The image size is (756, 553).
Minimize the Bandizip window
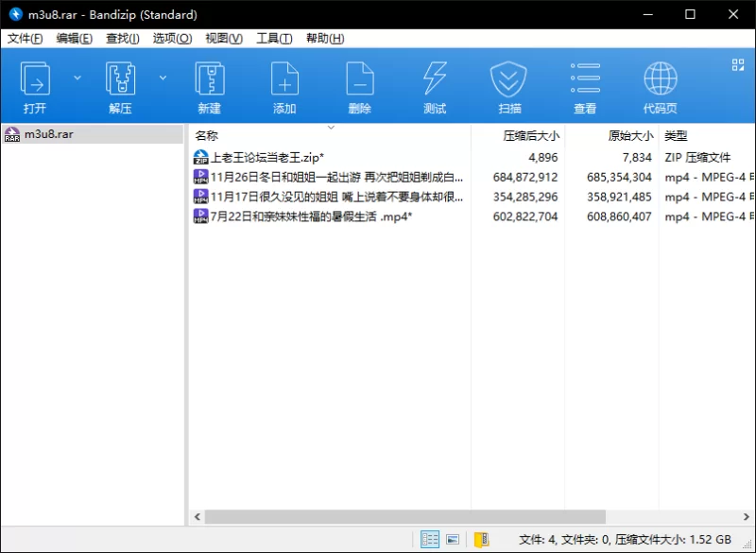coord(647,14)
